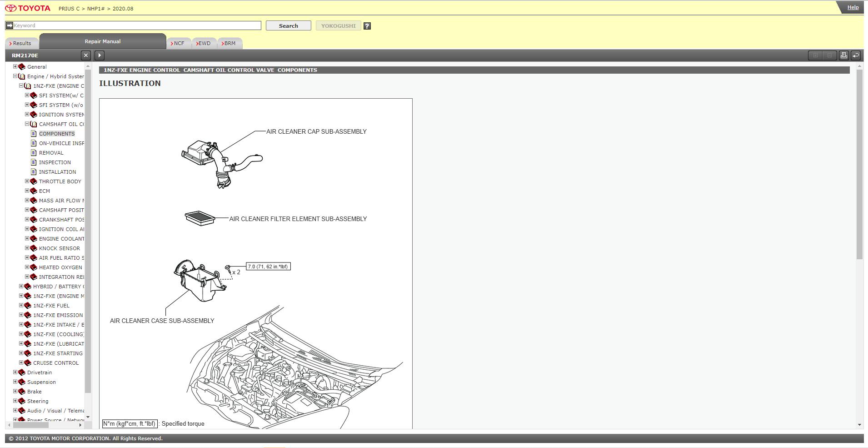The image size is (868, 448).
Task: Expand the CRUISE CONTROL node
Action: (21, 362)
